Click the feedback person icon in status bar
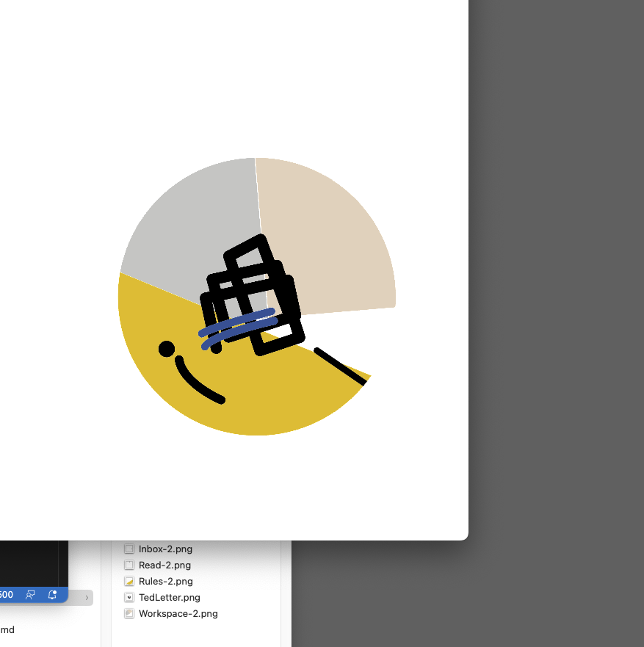 coord(30,594)
